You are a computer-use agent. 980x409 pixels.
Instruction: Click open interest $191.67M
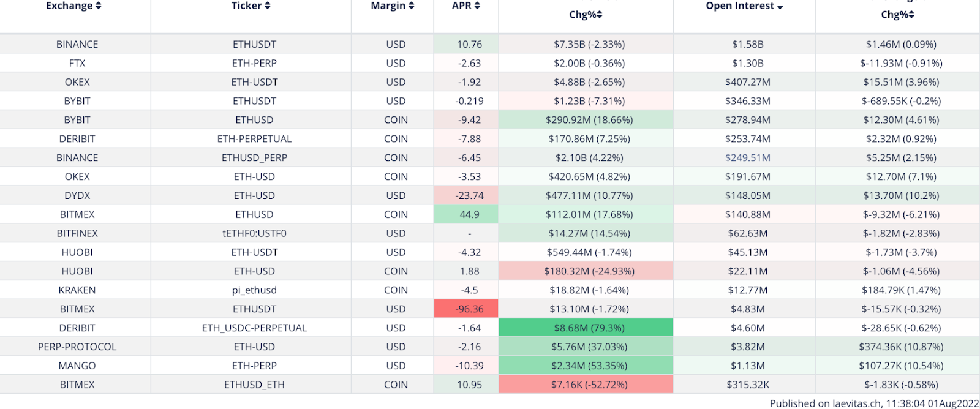coord(744,177)
